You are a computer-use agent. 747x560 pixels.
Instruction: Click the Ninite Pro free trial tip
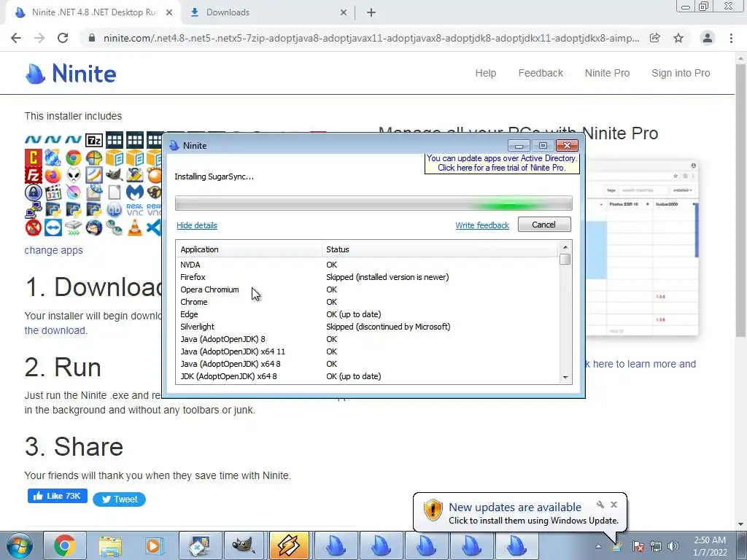tap(502, 163)
